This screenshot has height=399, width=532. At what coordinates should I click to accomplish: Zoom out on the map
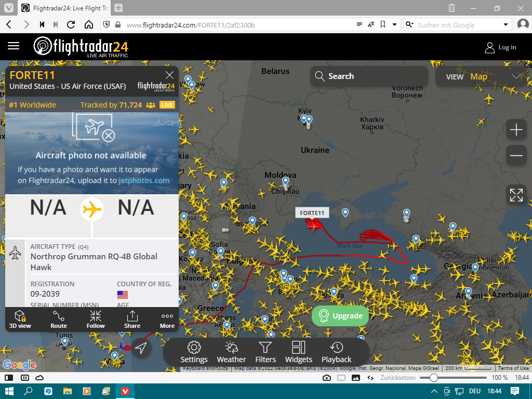(x=516, y=155)
